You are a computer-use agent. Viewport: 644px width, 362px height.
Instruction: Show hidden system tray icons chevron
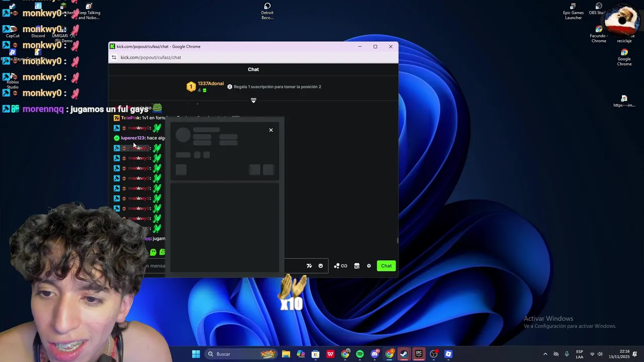(545, 354)
